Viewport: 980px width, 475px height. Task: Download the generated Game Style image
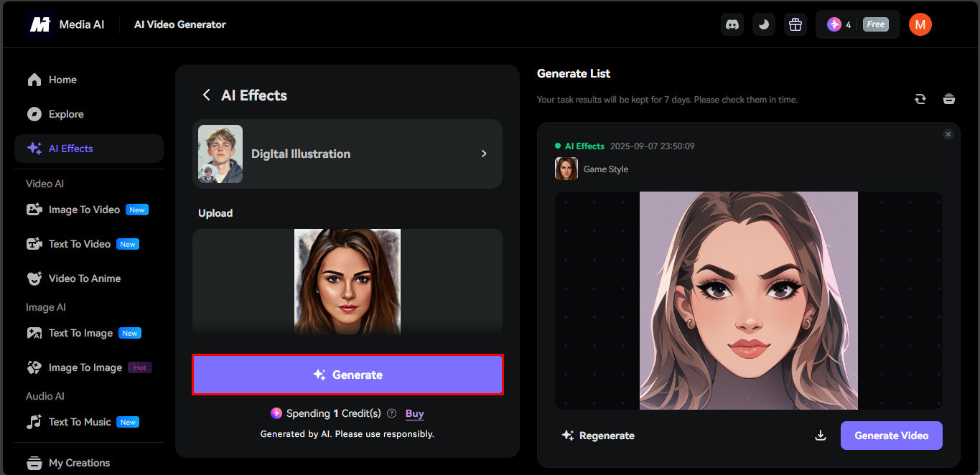820,436
